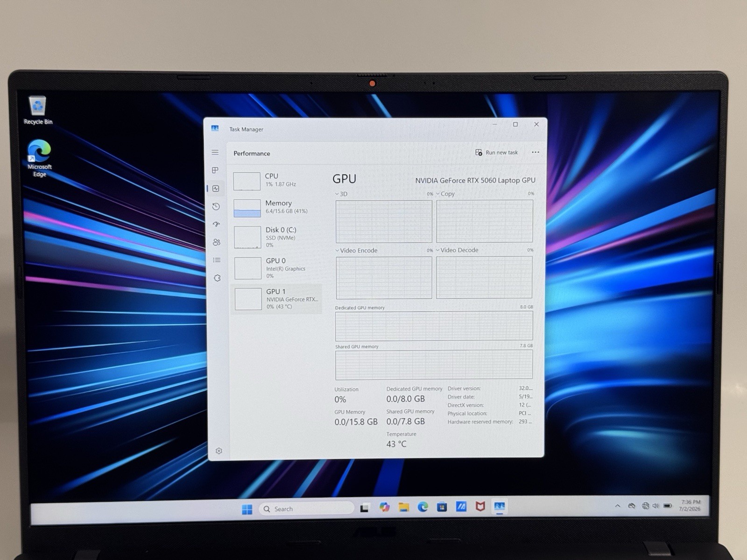Viewport: 747px width, 560px height.
Task: Select GPU 1 NVIDIA GeForce RTX entry
Action: (277, 299)
